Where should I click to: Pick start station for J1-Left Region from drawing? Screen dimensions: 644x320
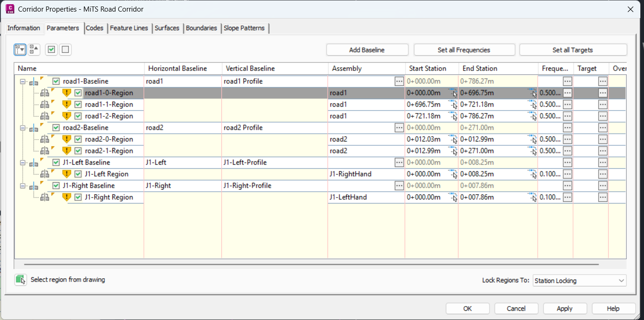coord(453,174)
